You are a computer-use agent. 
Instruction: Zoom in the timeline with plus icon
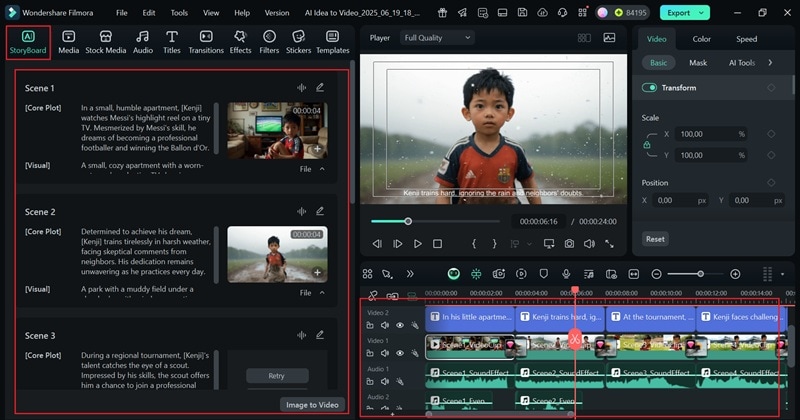pyautogui.click(x=735, y=275)
